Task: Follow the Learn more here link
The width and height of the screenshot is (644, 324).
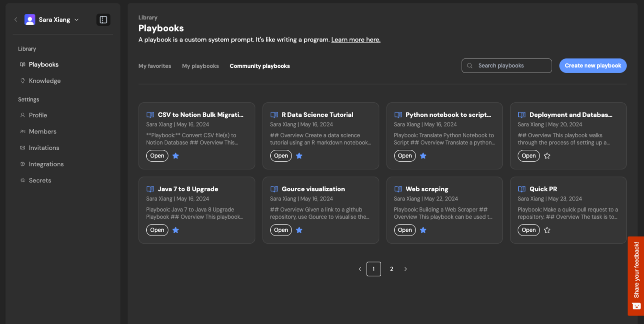Action: (x=356, y=40)
